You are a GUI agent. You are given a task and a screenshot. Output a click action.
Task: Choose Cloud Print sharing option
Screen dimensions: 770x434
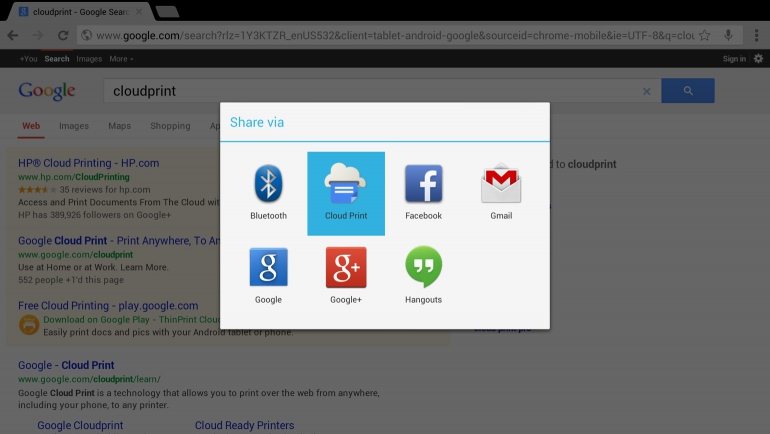[345, 192]
